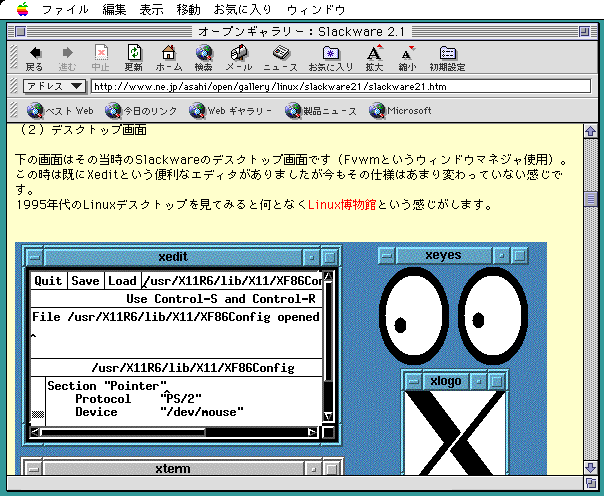Screen dimensions: 604x496
Task: Click the Back (戻る) toolbar button
Action: click(x=35, y=58)
